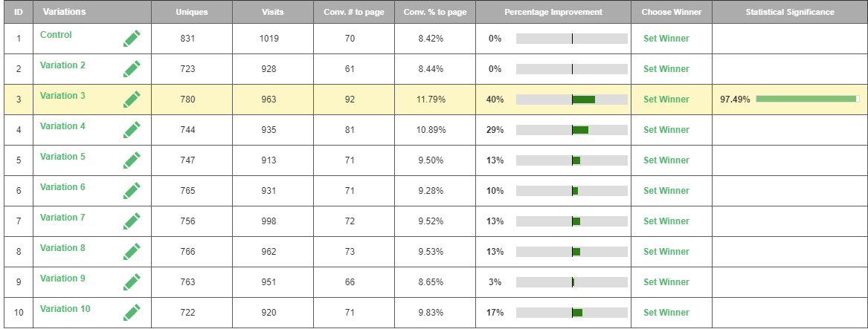Edit Variation 2 using its pencil icon
Viewport: 868px width, 329px height.
pyautogui.click(x=132, y=69)
